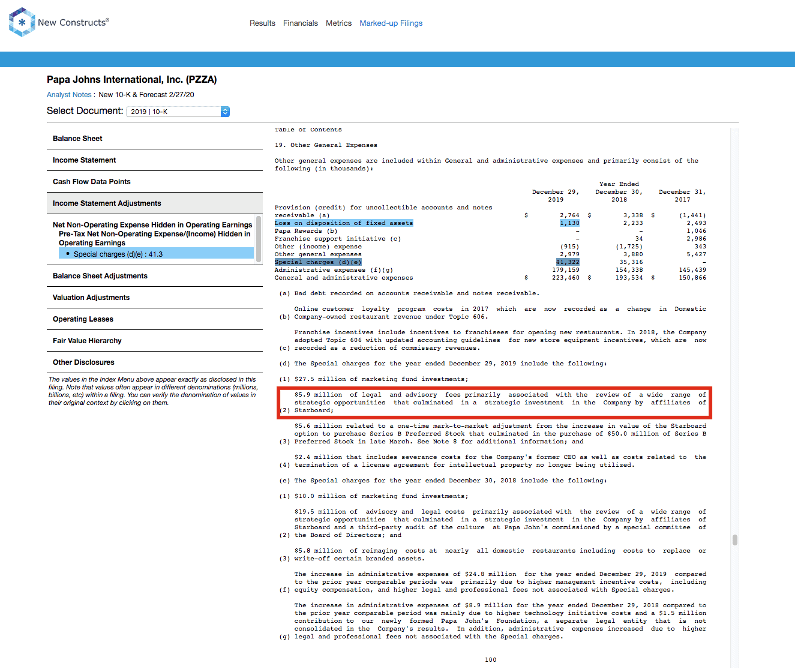Expand the Operating Leases section

[x=155, y=319]
